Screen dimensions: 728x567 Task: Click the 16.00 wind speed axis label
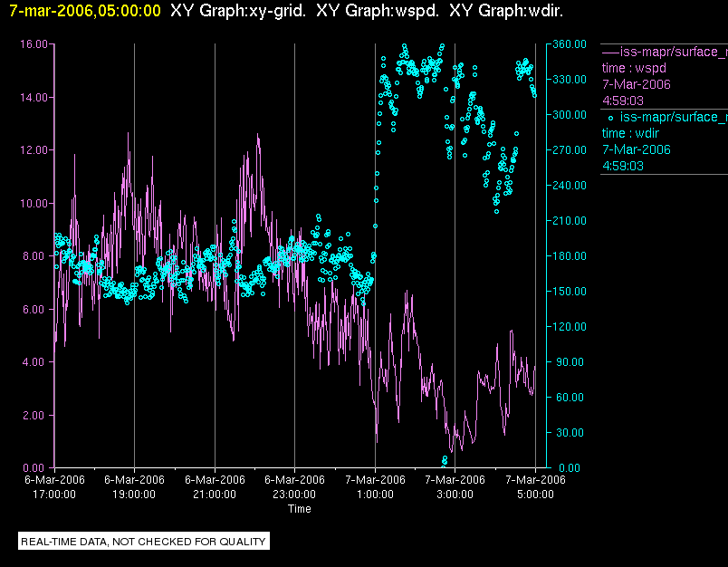34,44
